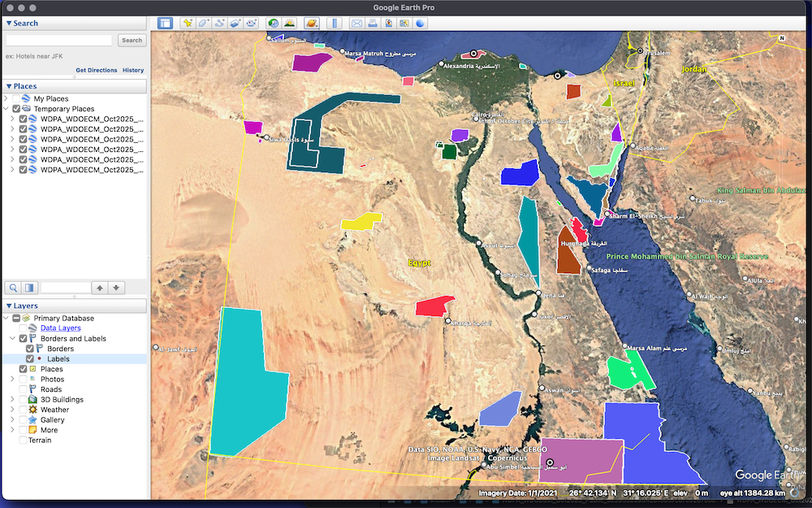Expand the Weather layer group
This screenshot has width=812, height=508.
click(12, 410)
